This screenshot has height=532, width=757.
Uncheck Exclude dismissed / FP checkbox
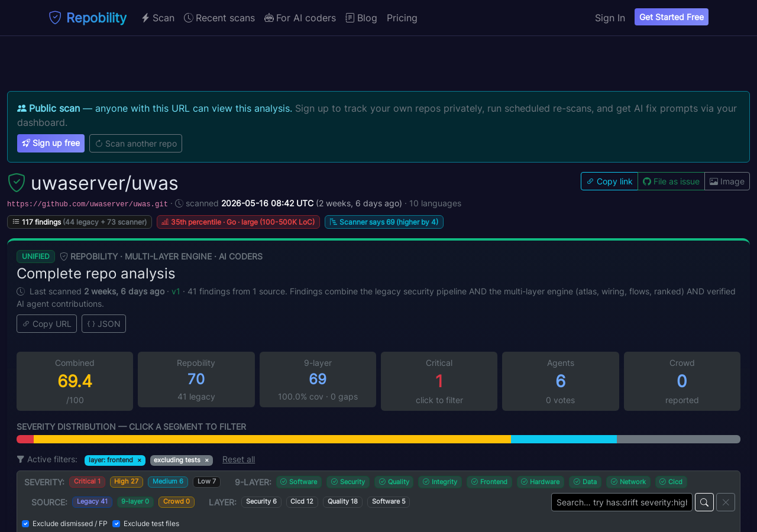pyautogui.click(x=25, y=524)
